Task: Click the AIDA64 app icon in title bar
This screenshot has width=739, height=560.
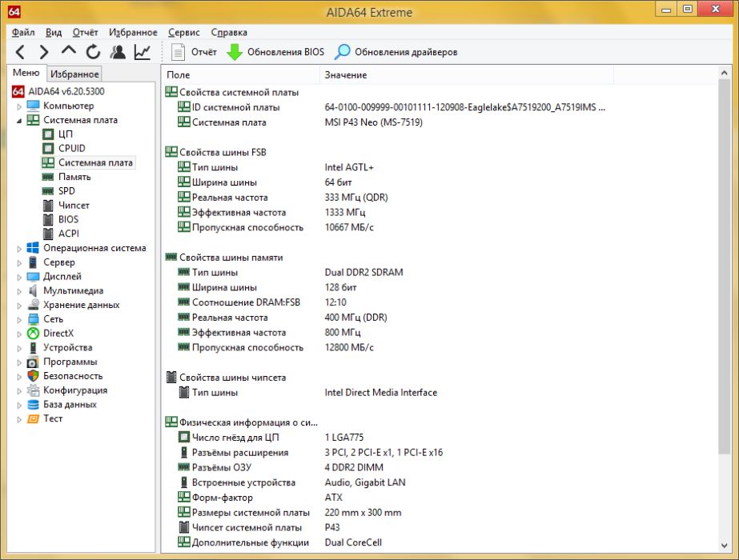Action: click(x=14, y=12)
